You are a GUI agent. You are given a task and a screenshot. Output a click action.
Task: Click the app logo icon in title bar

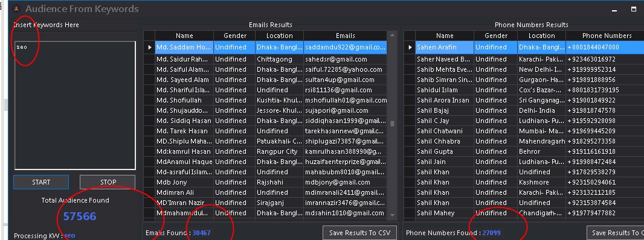pyautogui.click(x=16, y=8)
